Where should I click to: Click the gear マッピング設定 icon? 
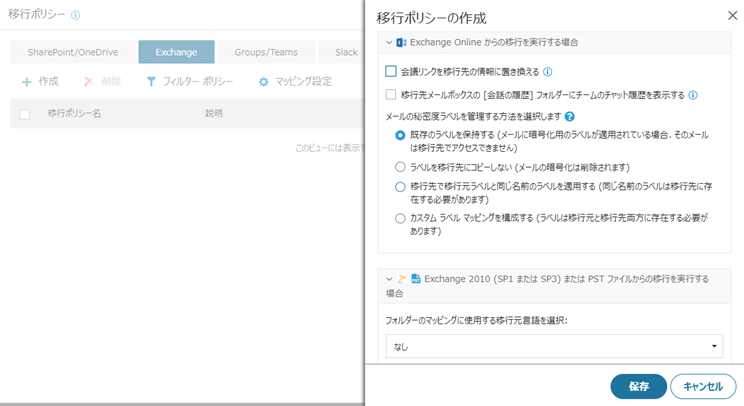[x=263, y=82]
